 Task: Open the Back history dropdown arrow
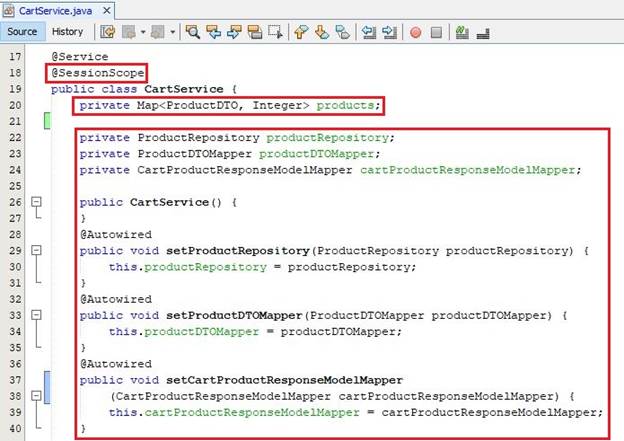(x=143, y=32)
